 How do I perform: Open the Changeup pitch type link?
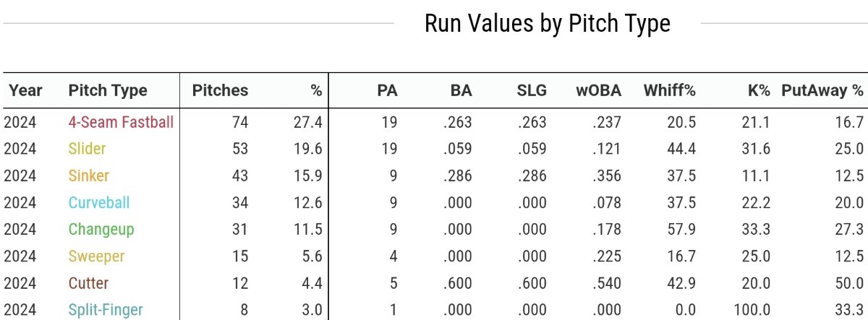point(101,230)
